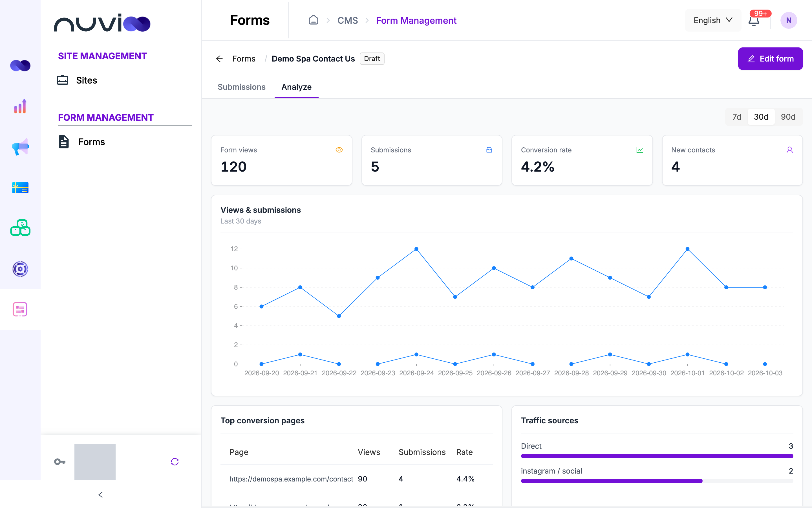The height and width of the screenshot is (508, 812).
Task: Collapse the sidebar with the bottom chevron
Action: (100, 494)
